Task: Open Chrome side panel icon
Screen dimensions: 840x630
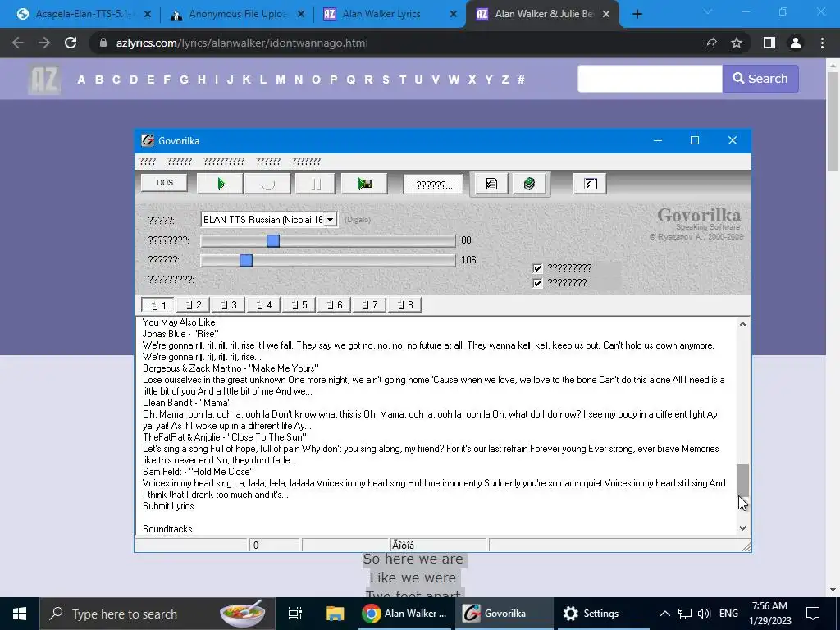Action: coord(769,43)
